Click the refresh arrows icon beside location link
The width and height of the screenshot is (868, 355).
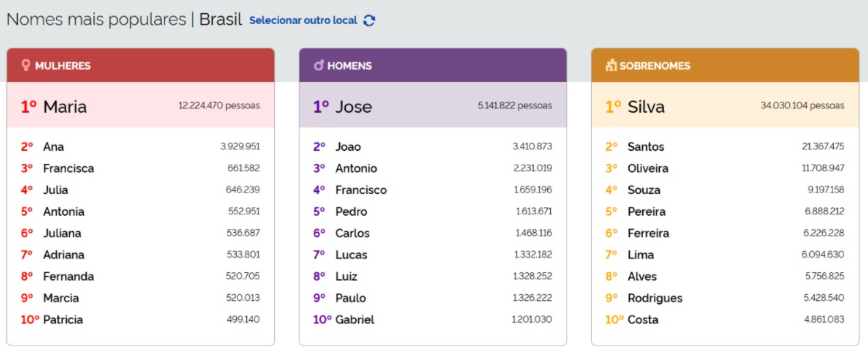tap(369, 20)
